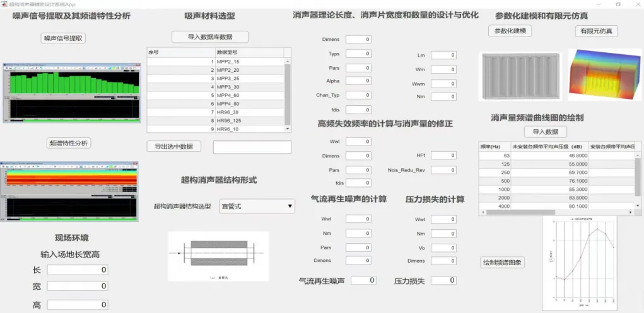
Task: Click 导入数据库数据 button
Action: coord(210,37)
